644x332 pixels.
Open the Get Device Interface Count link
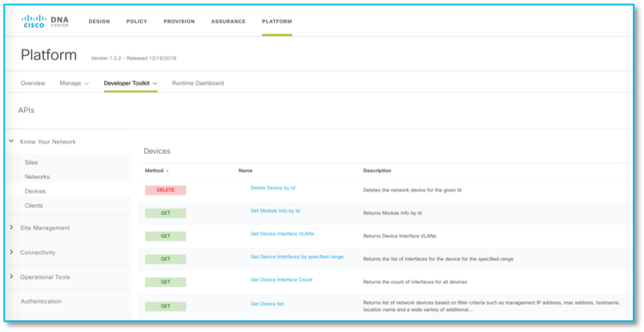[x=282, y=280]
